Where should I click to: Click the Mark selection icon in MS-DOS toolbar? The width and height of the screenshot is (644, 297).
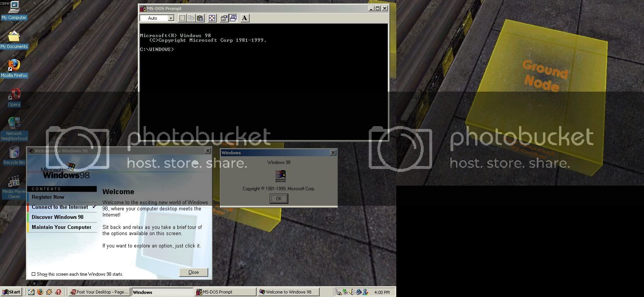(182, 18)
